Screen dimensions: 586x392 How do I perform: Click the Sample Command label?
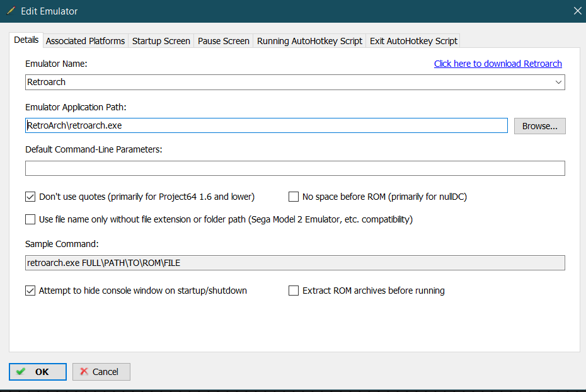click(62, 244)
